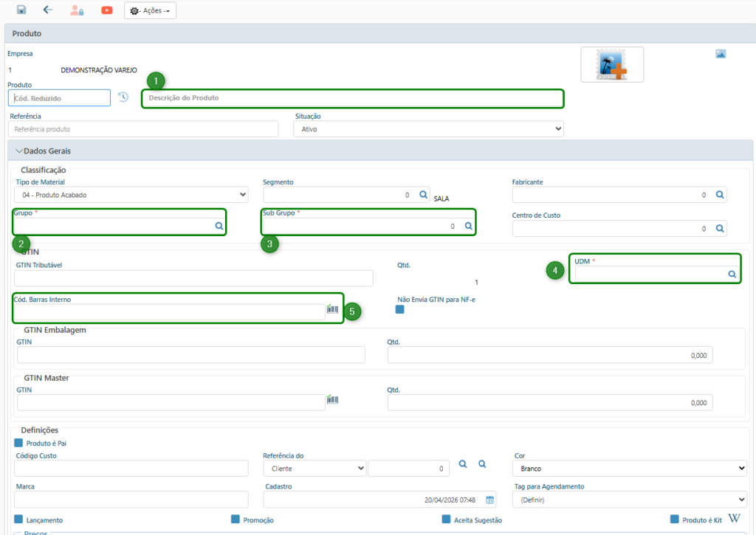Click the user lock permissions icon
This screenshot has height=535, width=756.
tap(77, 10)
